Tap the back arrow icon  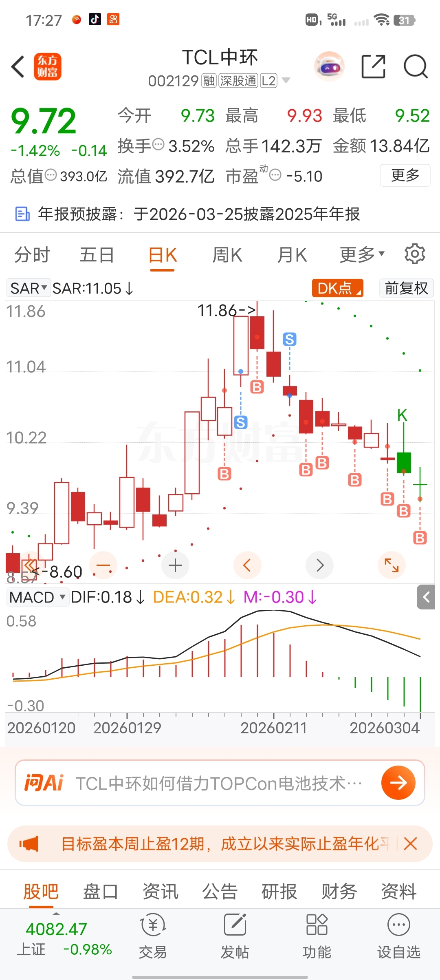(18, 66)
